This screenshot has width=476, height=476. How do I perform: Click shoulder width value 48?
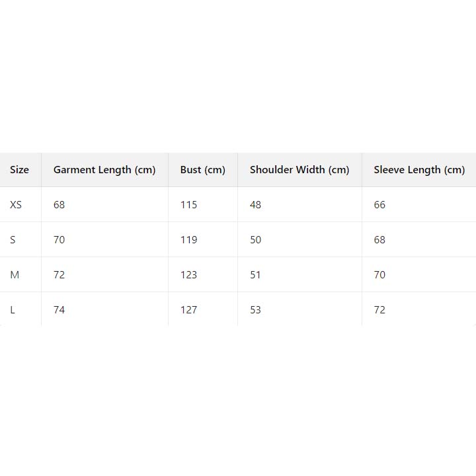pos(255,205)
